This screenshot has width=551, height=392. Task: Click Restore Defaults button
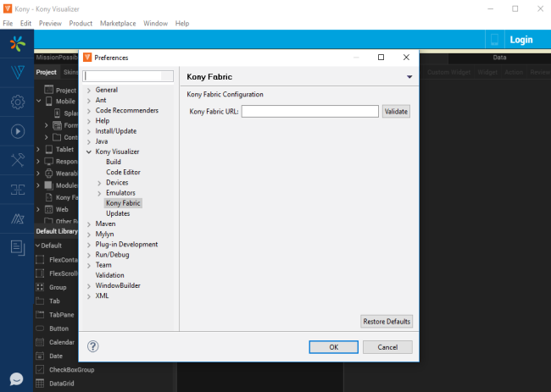point(387,322)
